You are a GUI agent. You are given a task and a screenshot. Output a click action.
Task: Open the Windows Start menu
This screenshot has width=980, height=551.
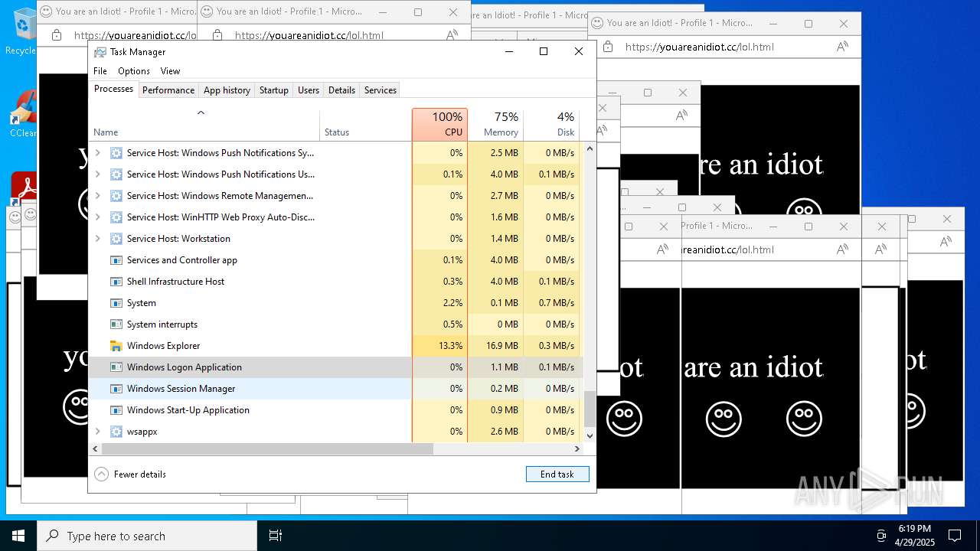tap(18, 536)
